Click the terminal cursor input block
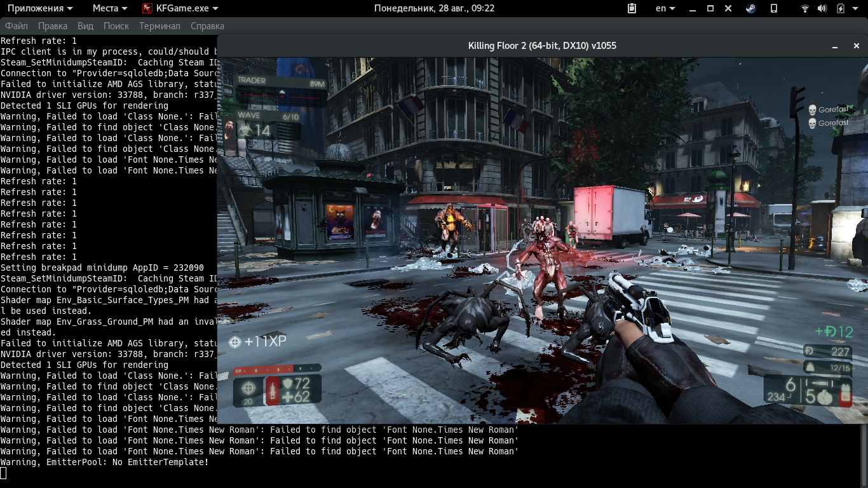This screenshot has width=868, height=488. tap(3, 473)
